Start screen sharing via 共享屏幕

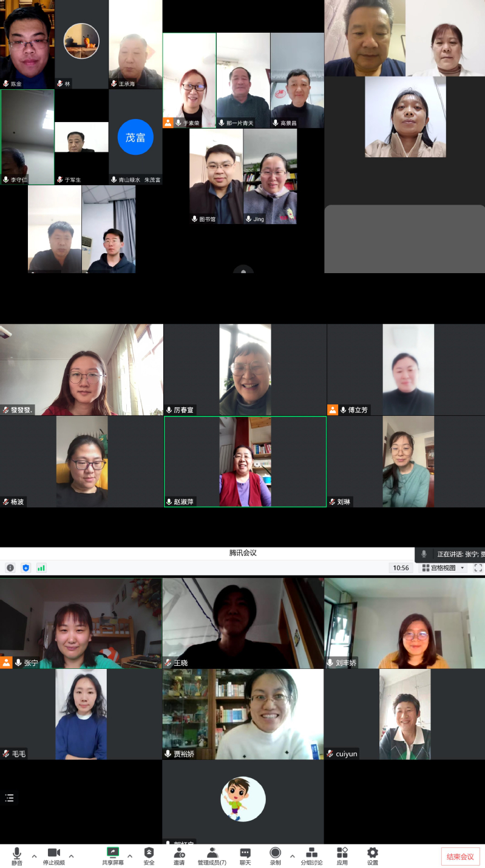[112, 855]
